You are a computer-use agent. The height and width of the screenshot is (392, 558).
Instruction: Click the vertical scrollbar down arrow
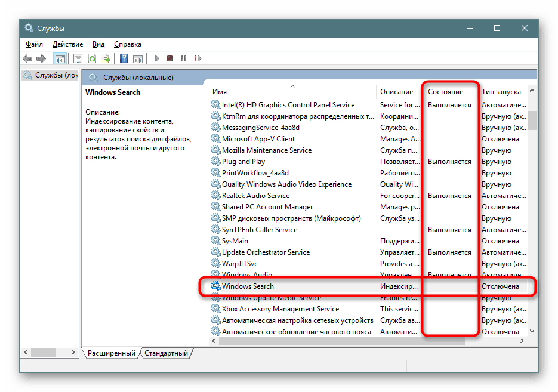532,331
